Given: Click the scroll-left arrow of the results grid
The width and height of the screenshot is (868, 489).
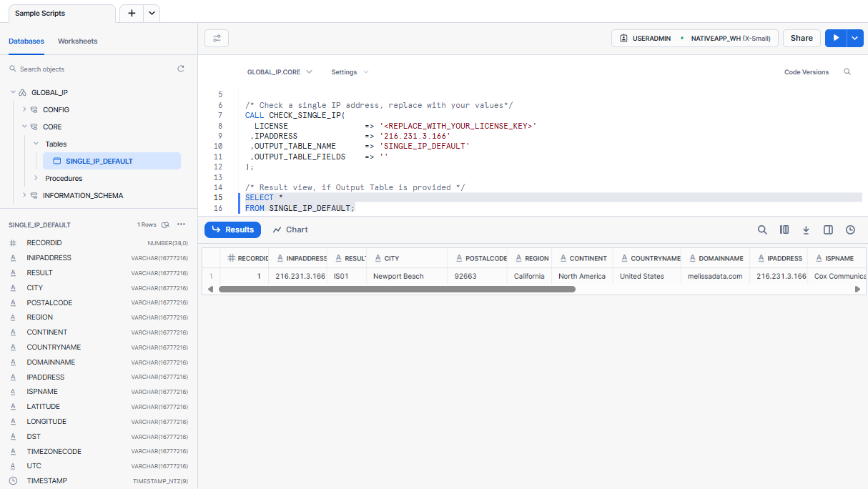Looking at the screenshot, I should pos(209,290).
